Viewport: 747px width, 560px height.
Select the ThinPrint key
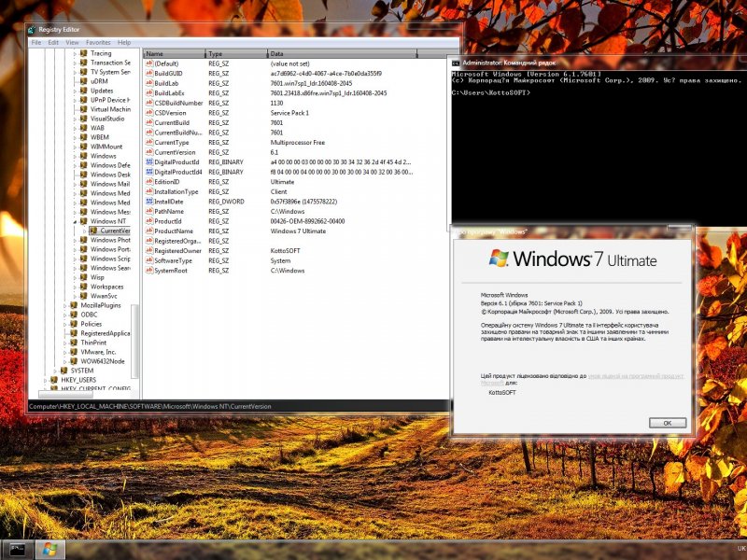point(93,343)
